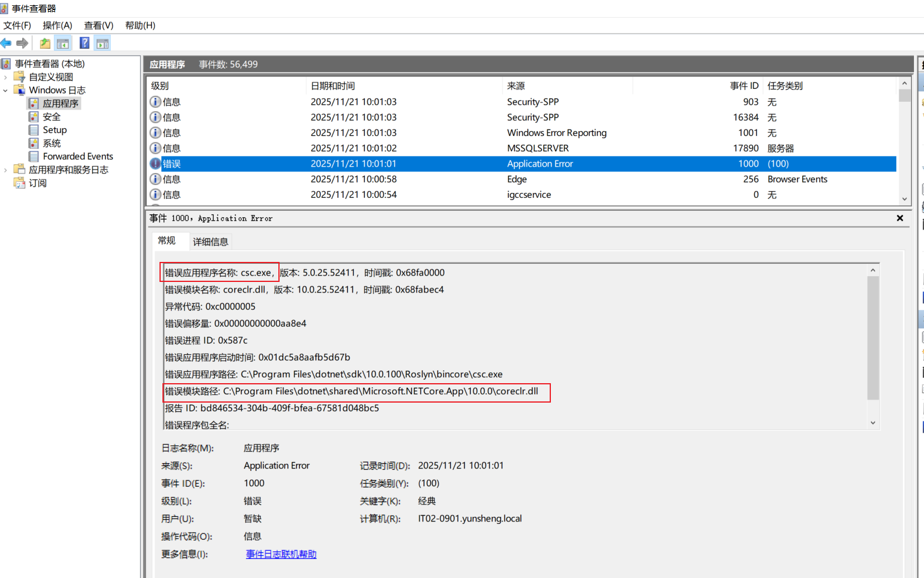Image resolution: width=924 pixels, height=578 pixels.
Task: Click the info icon of Edge row
Action: (x=155, y=179)
